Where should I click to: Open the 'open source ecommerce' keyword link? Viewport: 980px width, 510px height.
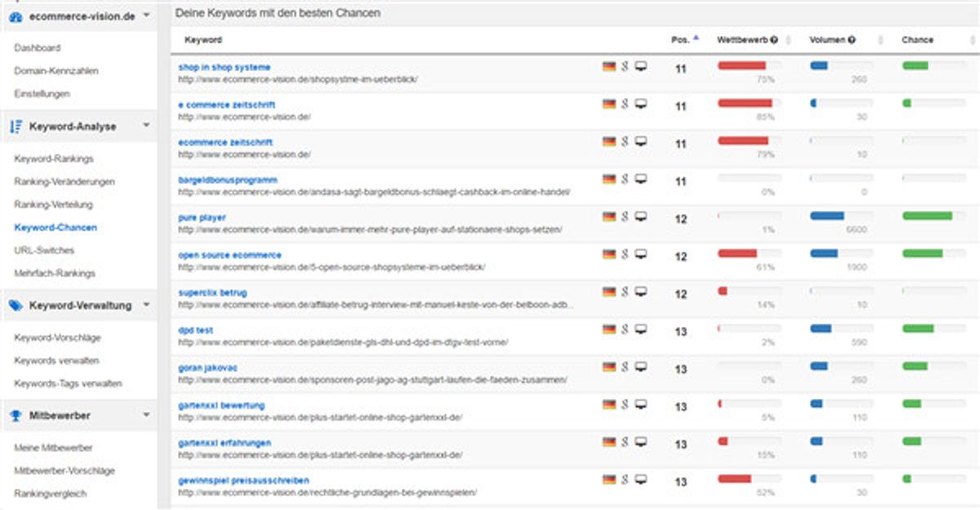[230, 255]
